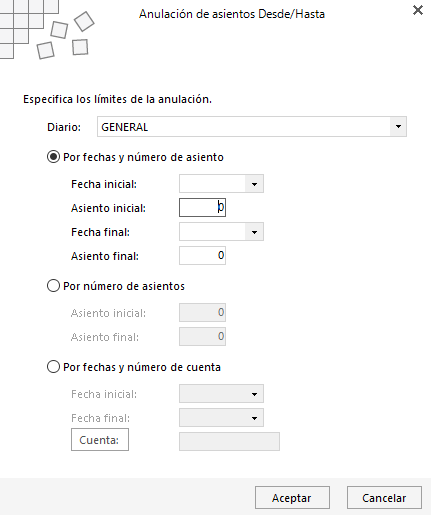
Task: Open the disabled Fecha final dropdown under cuenta
Action: coord(254,418)
